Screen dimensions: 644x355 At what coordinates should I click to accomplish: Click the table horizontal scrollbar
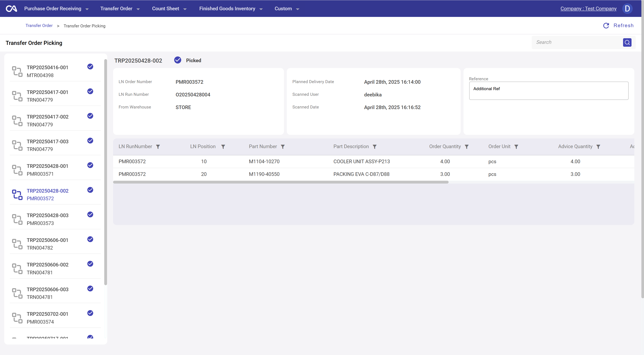281,182
